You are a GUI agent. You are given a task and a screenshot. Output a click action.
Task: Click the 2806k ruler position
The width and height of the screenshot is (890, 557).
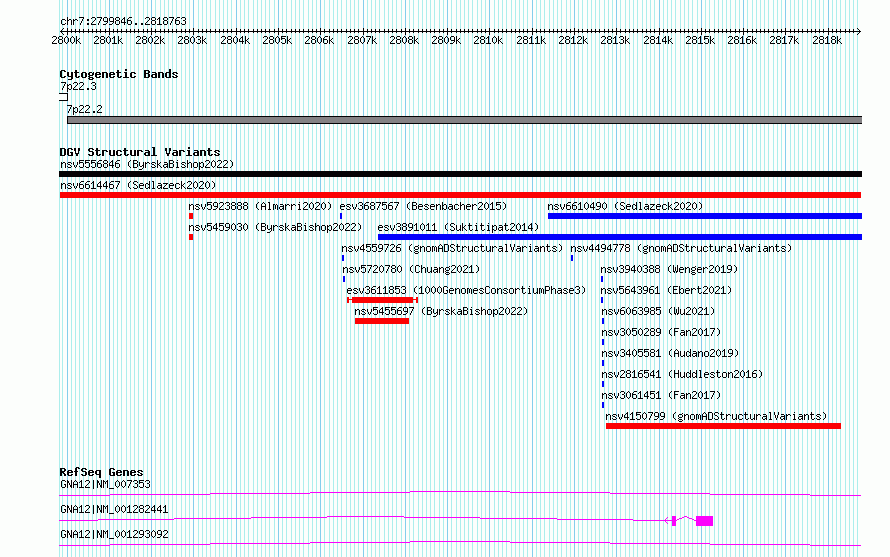point(319,40)
